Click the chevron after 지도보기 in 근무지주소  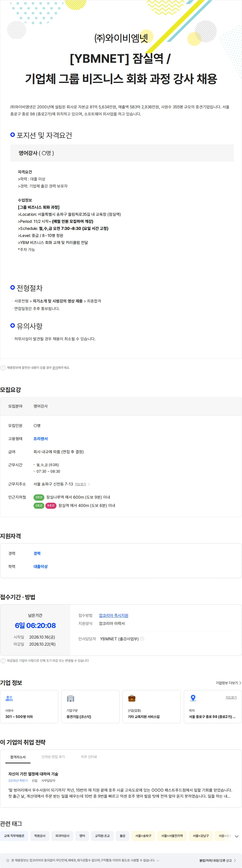tap(89, 484)
